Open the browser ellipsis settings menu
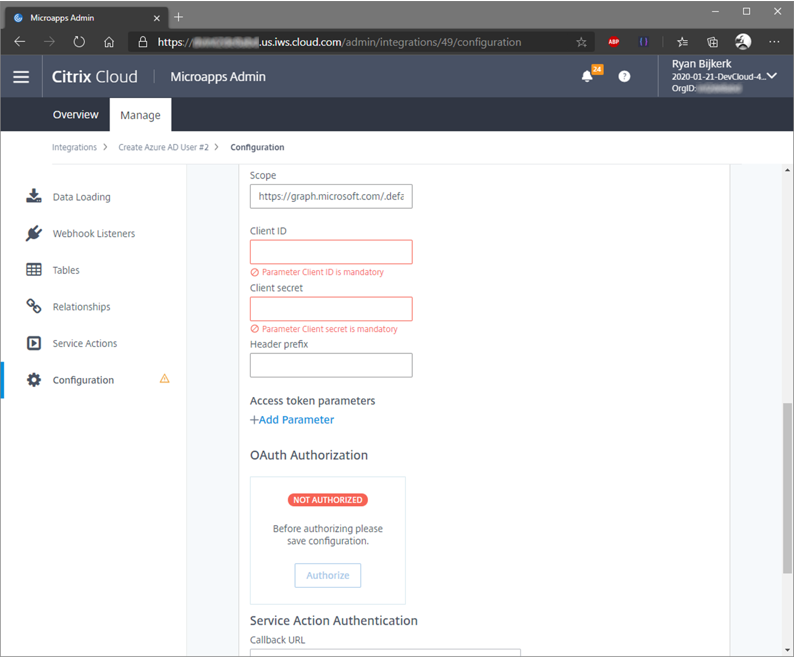The image size is (794, 657). (774, 42)
